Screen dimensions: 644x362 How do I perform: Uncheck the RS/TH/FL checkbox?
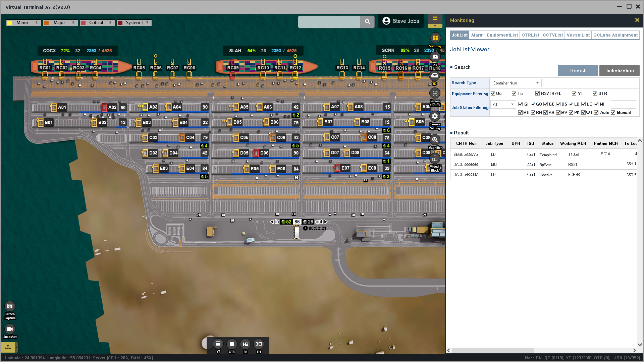[x=537, y=94]
